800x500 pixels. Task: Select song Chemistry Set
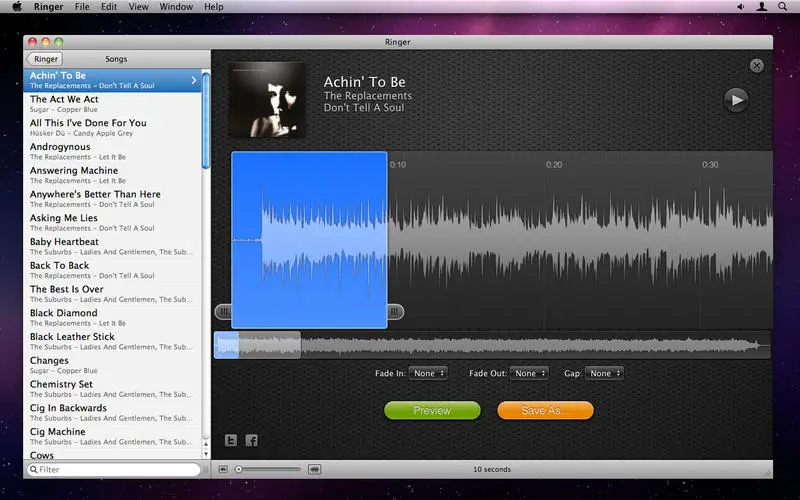click(112, 388)
